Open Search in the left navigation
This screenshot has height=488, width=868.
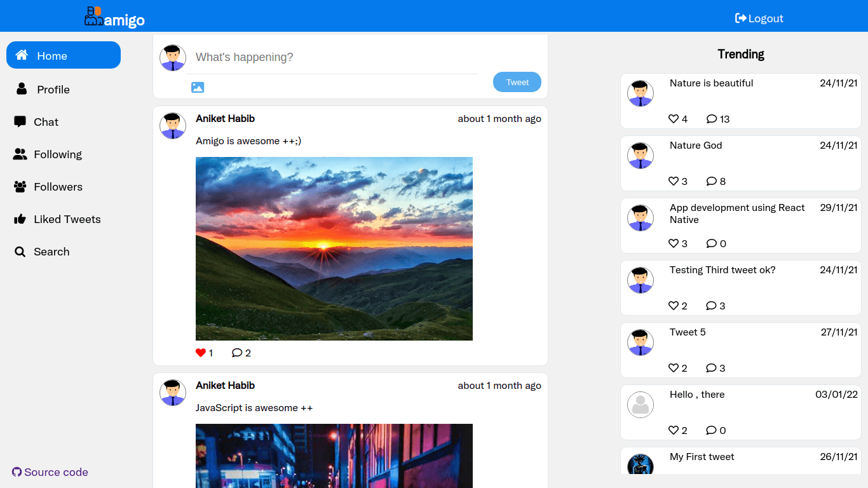pyautogui.click(x=51, y=252)
